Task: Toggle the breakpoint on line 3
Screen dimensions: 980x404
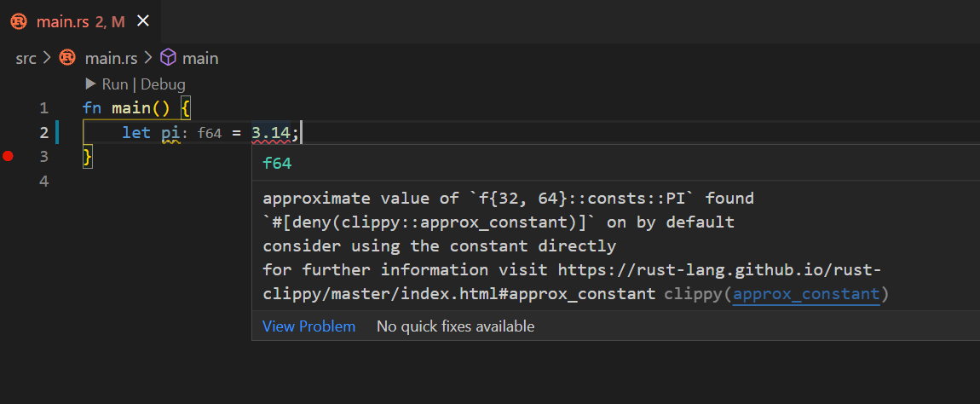Action: 9,157
